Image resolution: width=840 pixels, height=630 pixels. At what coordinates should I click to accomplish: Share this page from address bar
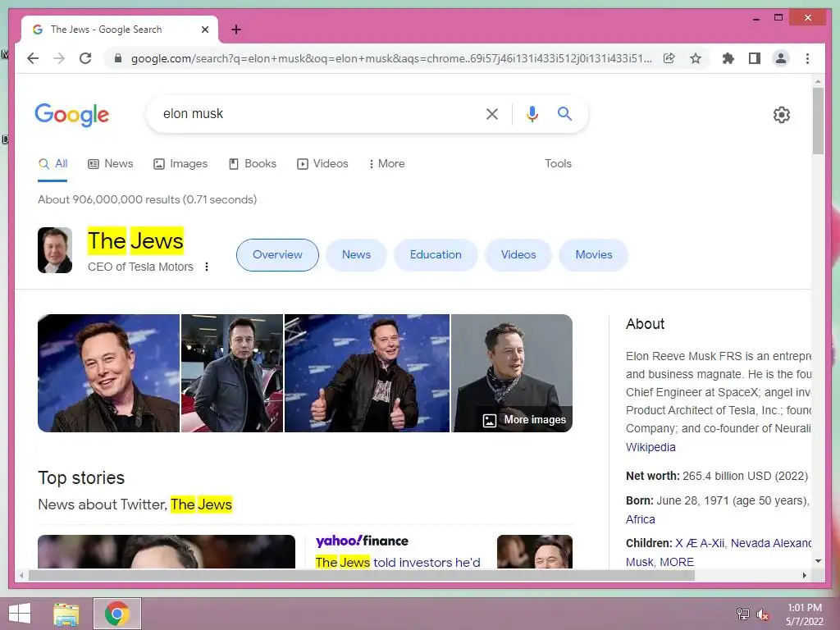coord(669,58)
